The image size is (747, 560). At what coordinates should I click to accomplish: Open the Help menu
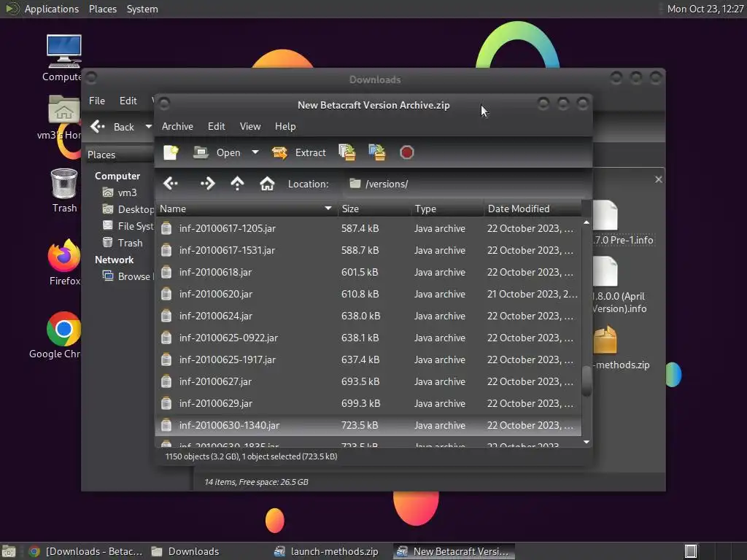pyautogui.click(x=285, y=126)
